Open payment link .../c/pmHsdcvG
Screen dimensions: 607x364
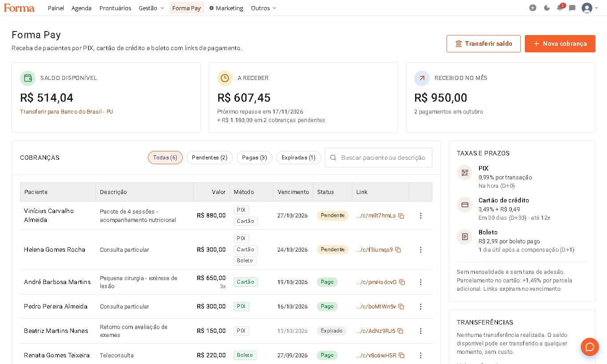tap(376, 282)
